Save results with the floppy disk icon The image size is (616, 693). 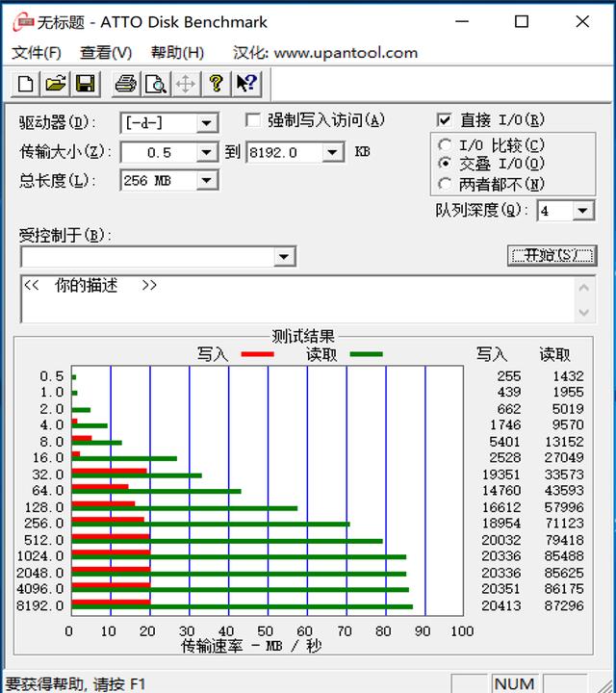coord(85,84)
